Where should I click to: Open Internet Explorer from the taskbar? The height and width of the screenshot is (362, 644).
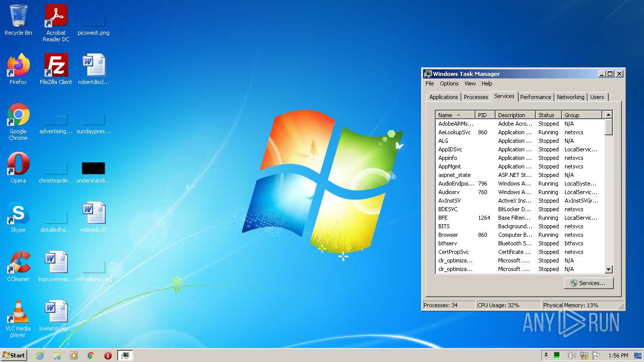pyautogui.click(x=40, y=355)
